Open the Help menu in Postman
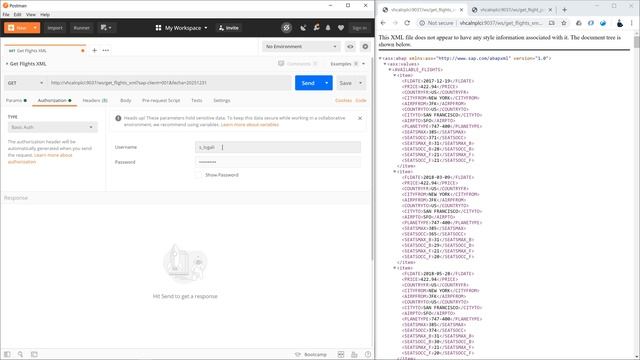 tap(45, 14)
